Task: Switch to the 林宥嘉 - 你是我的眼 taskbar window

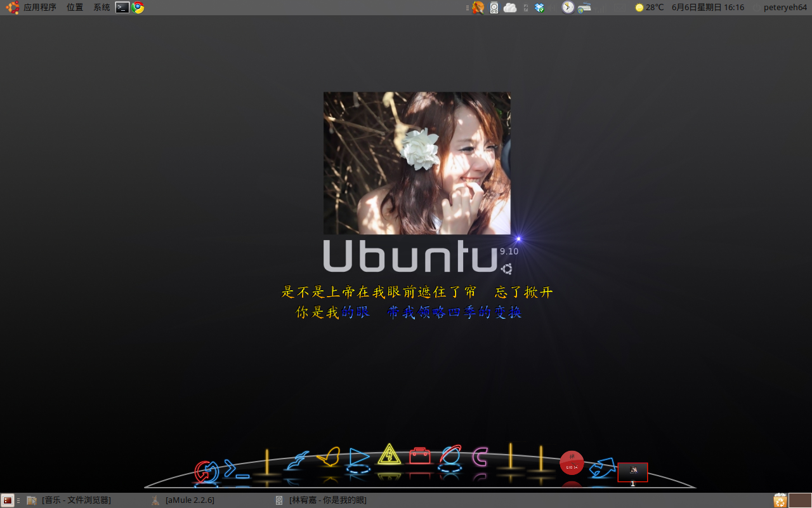Action: click(320, 500)
